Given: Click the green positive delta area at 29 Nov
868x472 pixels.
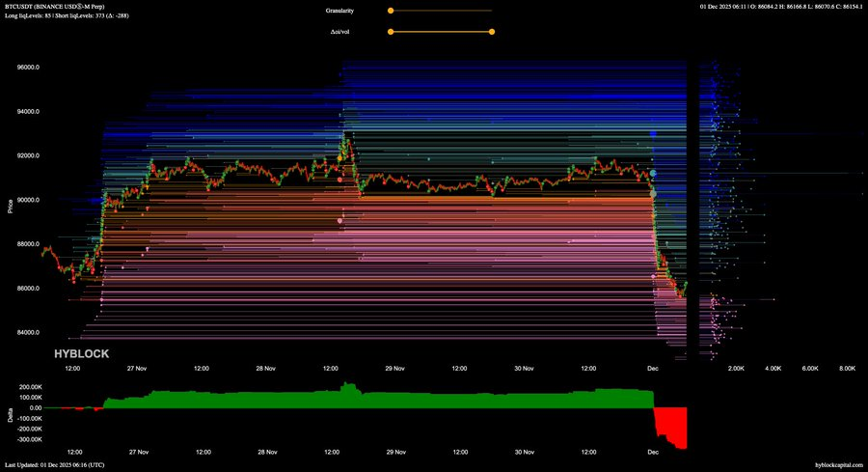Looking at the screenshot, I should (x=395, y=399).
